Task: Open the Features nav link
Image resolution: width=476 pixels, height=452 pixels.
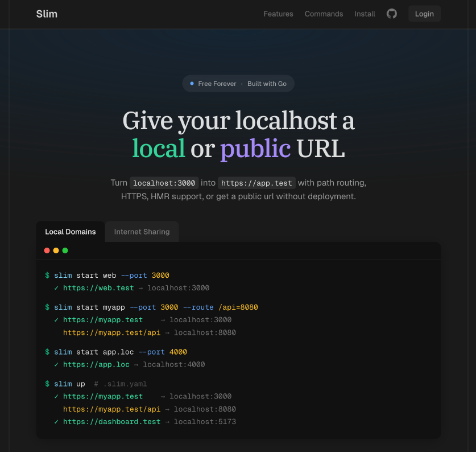Action: point(278,14)
